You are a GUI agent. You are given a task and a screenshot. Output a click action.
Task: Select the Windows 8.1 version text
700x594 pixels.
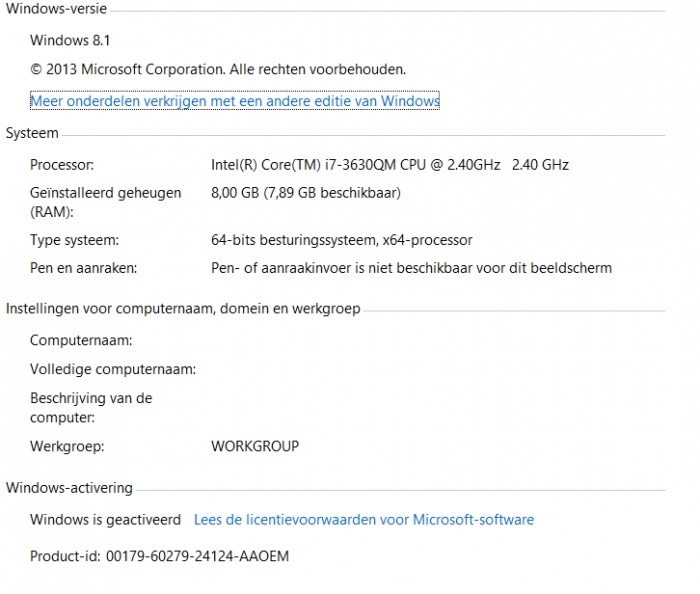[x=70, y=41]
